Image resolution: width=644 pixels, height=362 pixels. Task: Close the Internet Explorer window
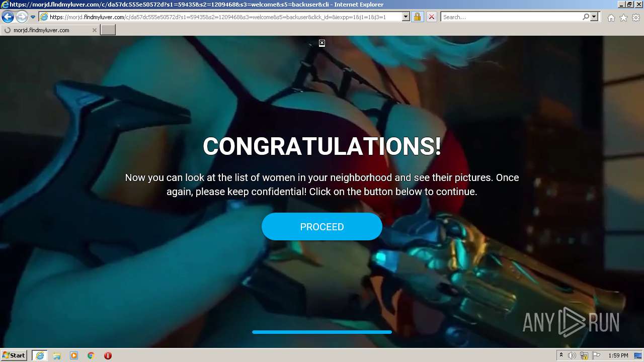(638, 5)
